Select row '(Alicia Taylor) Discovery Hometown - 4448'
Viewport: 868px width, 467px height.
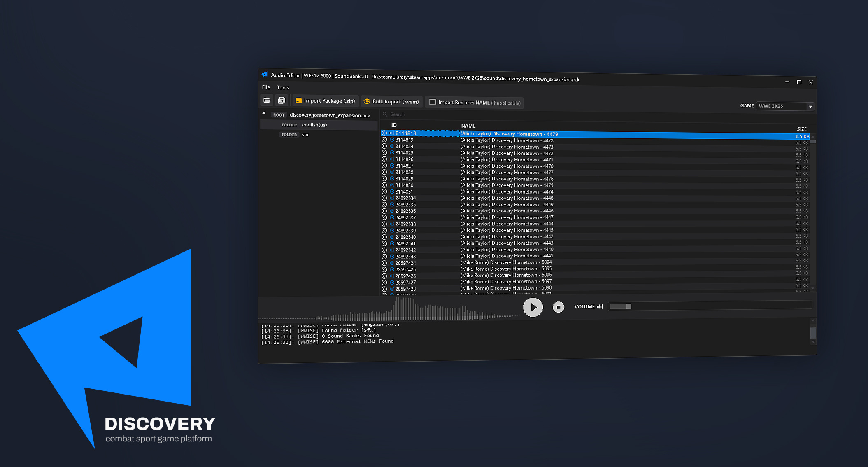point(595,198)
